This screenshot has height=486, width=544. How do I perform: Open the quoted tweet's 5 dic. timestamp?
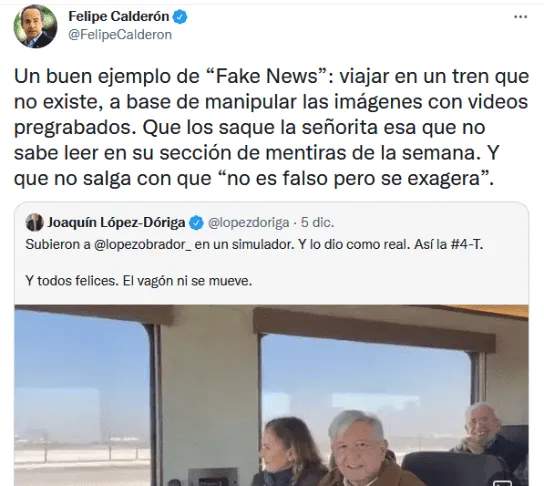click(x=317, y=222)
